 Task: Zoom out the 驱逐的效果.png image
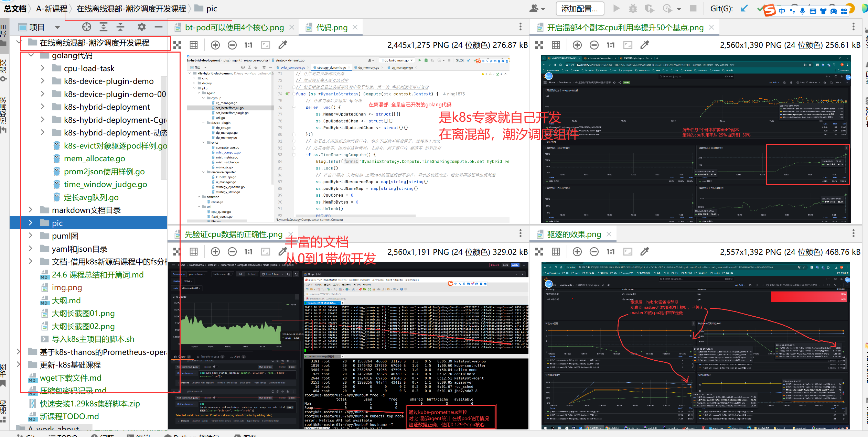point(594,252)
